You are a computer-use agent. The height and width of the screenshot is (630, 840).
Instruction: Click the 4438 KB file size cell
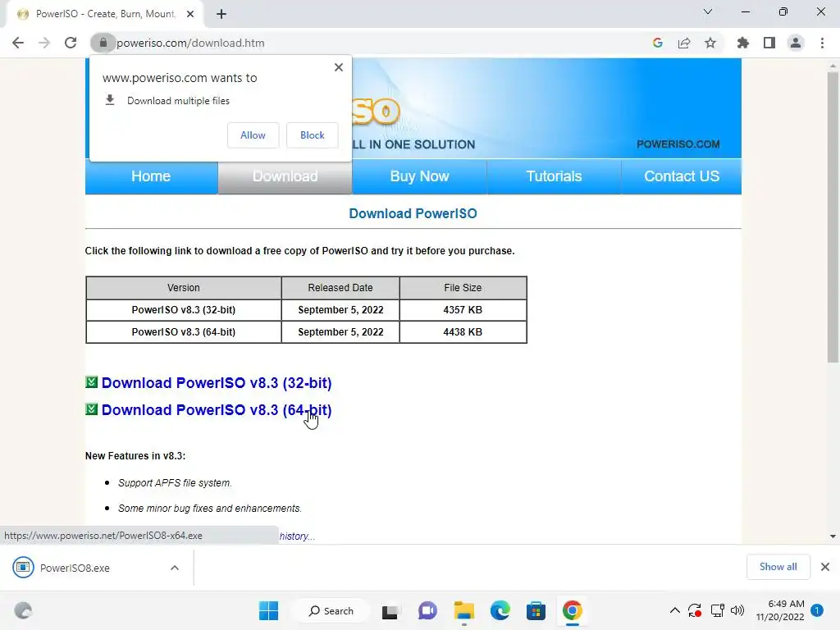coord(463,332)
